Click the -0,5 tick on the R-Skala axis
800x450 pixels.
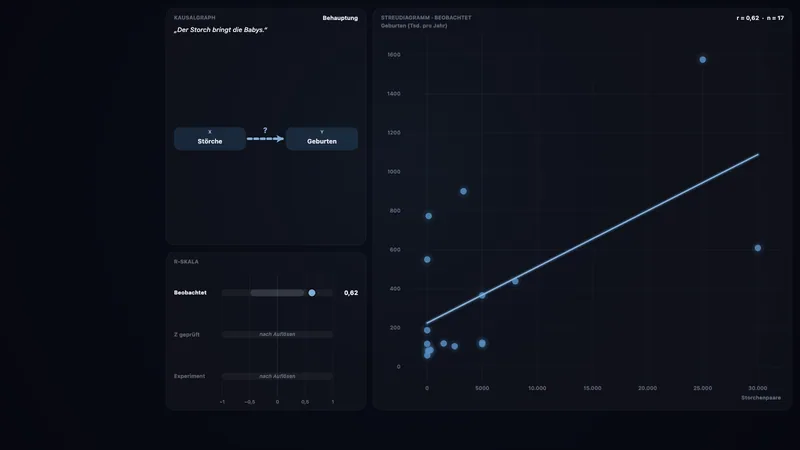click(x=249, y=402)
